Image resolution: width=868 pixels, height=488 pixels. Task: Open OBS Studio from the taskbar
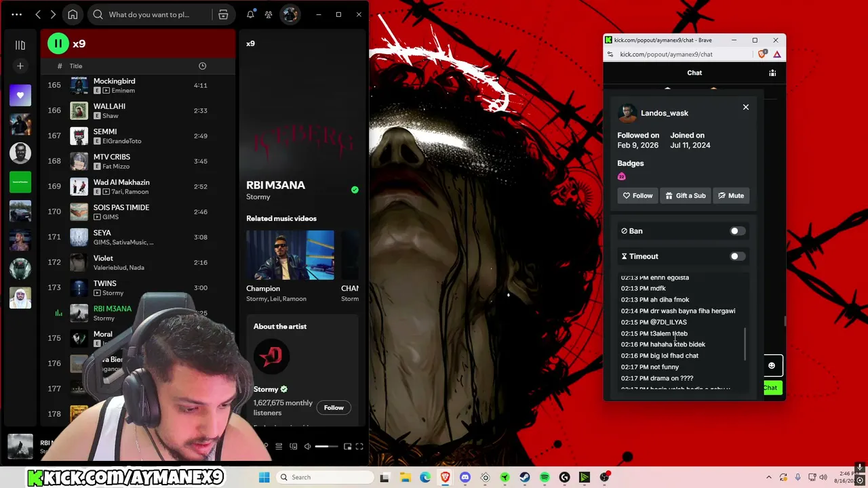(x=604, y=477)
